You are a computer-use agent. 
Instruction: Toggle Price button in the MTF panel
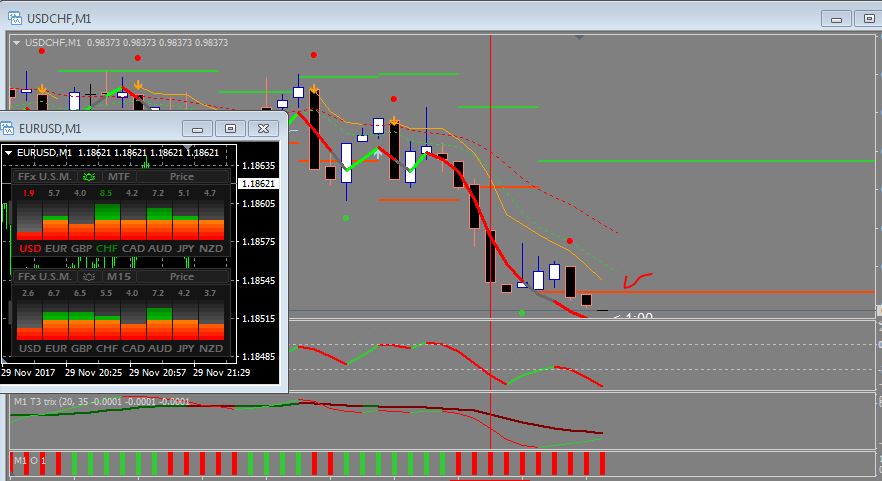(x=182, y=177)
